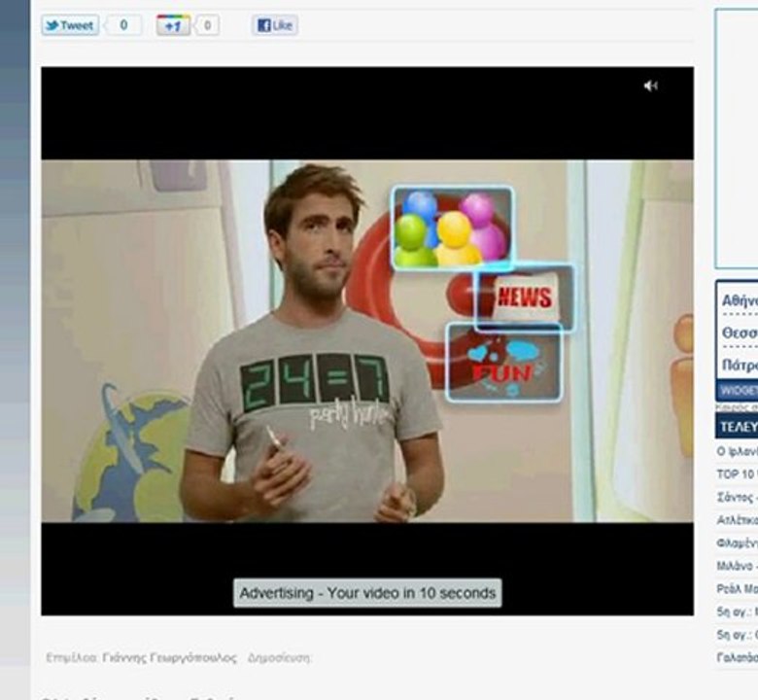Toggle the video mute speaker icon
Image resolution: width=758 pixels, height=700 pixels.
tap(651, 86)
